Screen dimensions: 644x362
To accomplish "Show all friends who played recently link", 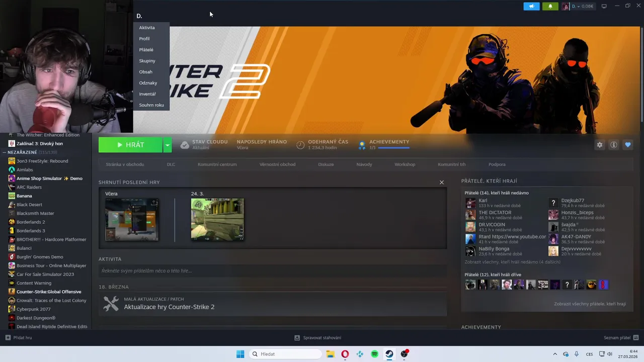I will tap(512, 262).
